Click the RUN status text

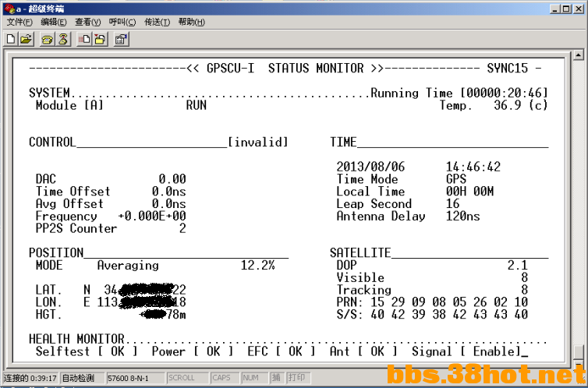pos(196,105)
